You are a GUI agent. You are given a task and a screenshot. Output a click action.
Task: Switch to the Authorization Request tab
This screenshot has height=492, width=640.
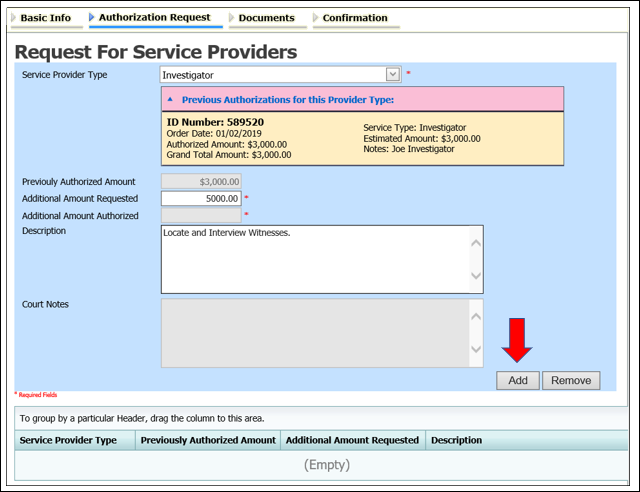pyautogui.click(x=154, y=18)
